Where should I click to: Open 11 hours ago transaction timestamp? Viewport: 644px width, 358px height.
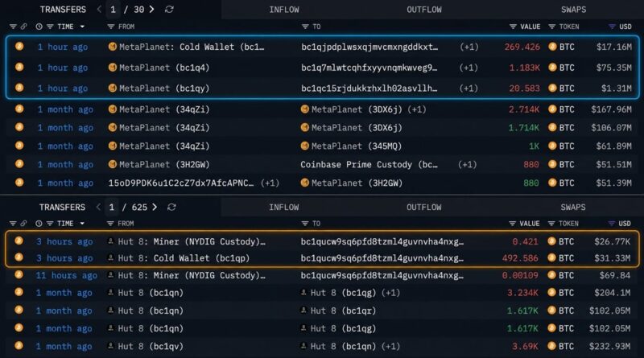point(66,275)
